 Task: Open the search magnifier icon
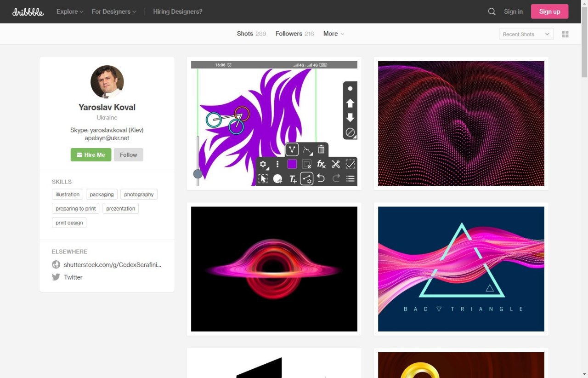coord(492,11)
